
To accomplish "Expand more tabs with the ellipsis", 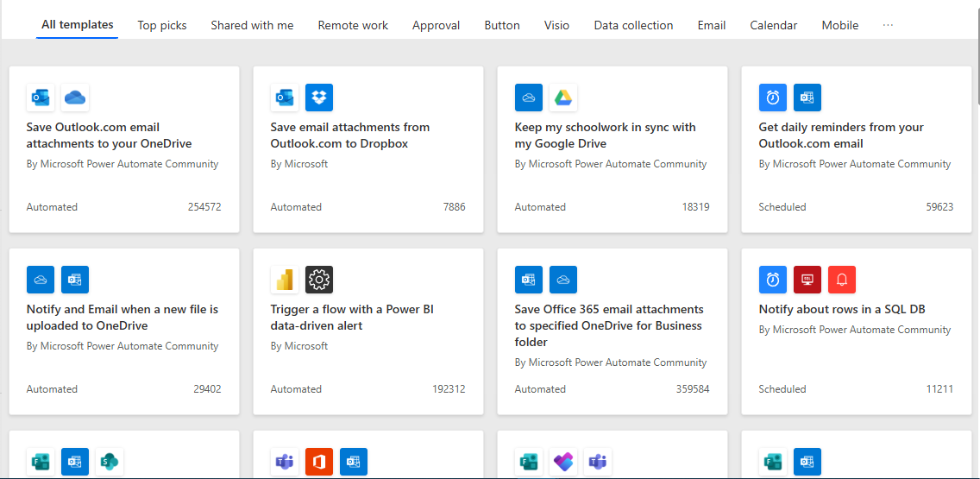I will 889,25.
